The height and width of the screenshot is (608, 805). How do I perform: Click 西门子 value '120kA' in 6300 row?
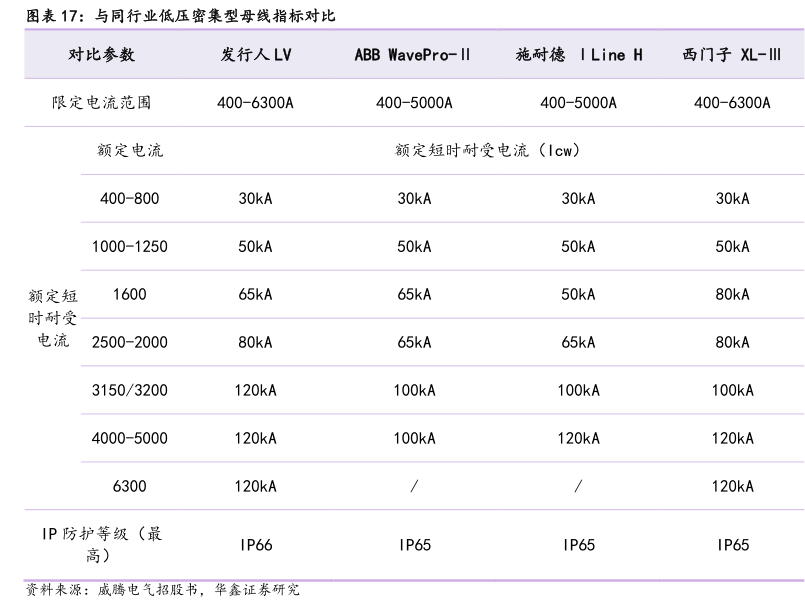[733, 486]
